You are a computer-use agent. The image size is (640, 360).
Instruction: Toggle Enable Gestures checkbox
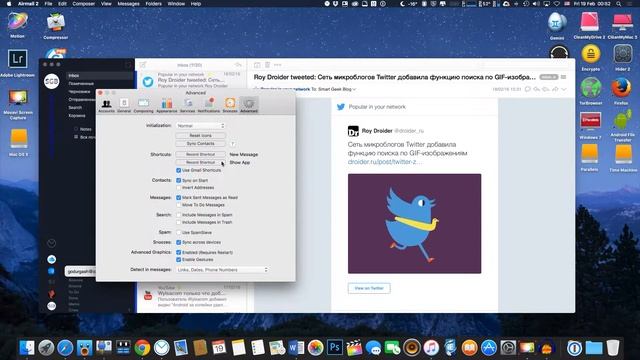pyautogui.click(x=178, y=260)
